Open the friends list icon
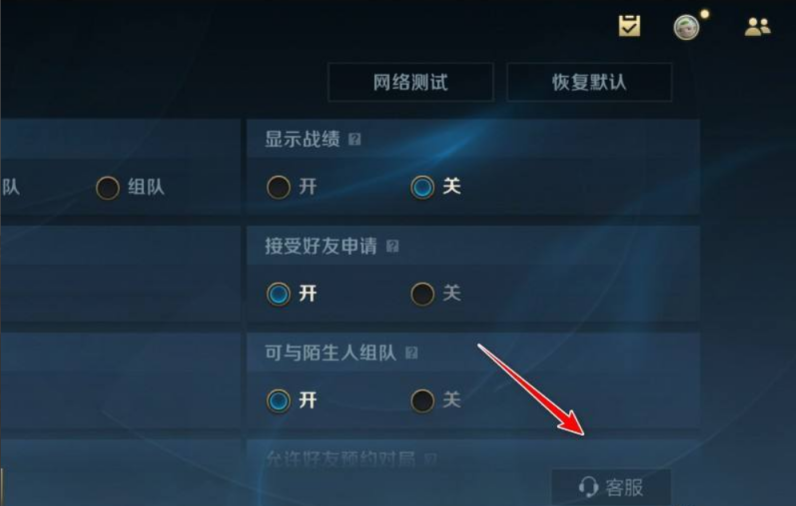 point(757,26)
